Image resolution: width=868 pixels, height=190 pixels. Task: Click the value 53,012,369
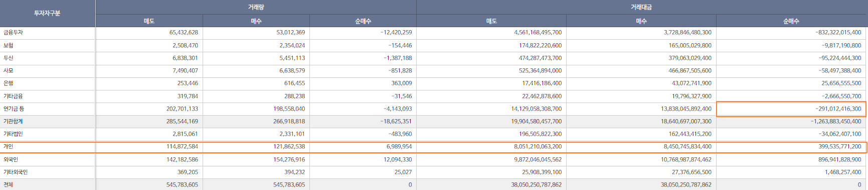(290, 33)
